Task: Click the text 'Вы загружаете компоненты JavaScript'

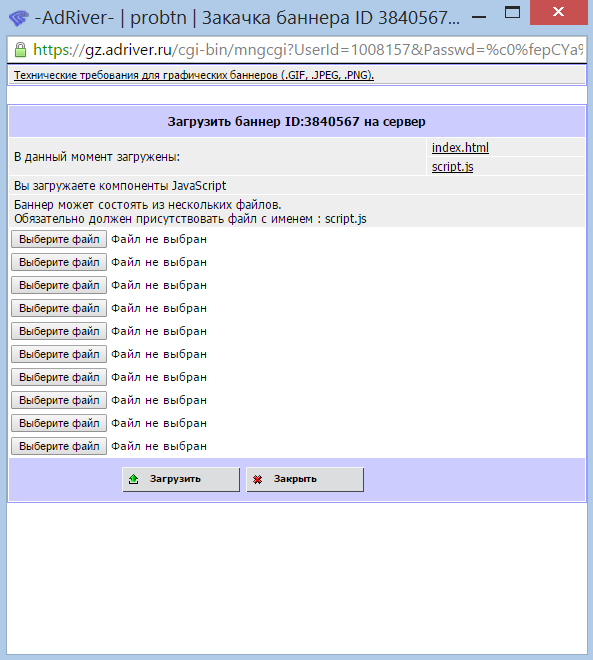Action: click(x=120, y=186)
